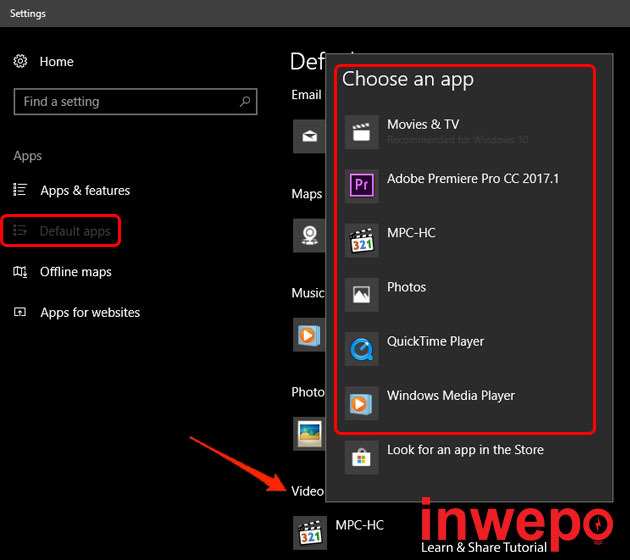Click the QuickTime Player Q icon

coord(362,349)
